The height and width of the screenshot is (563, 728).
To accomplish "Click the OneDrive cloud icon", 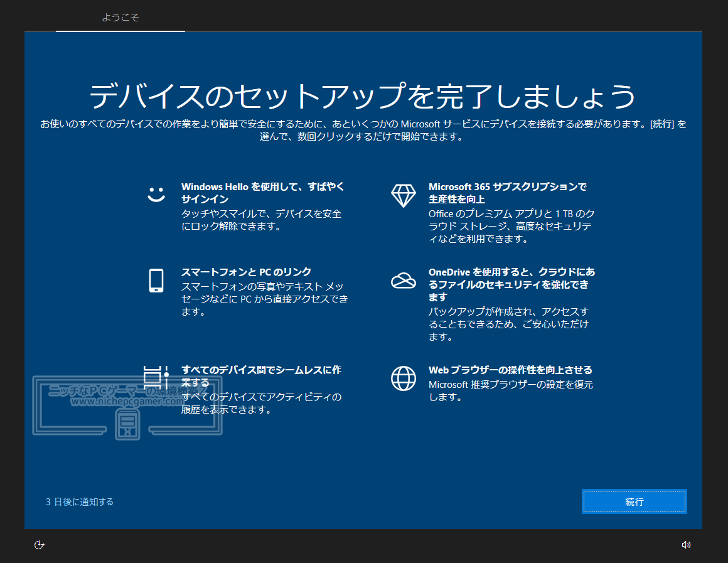I will click(x=404, y=281).
